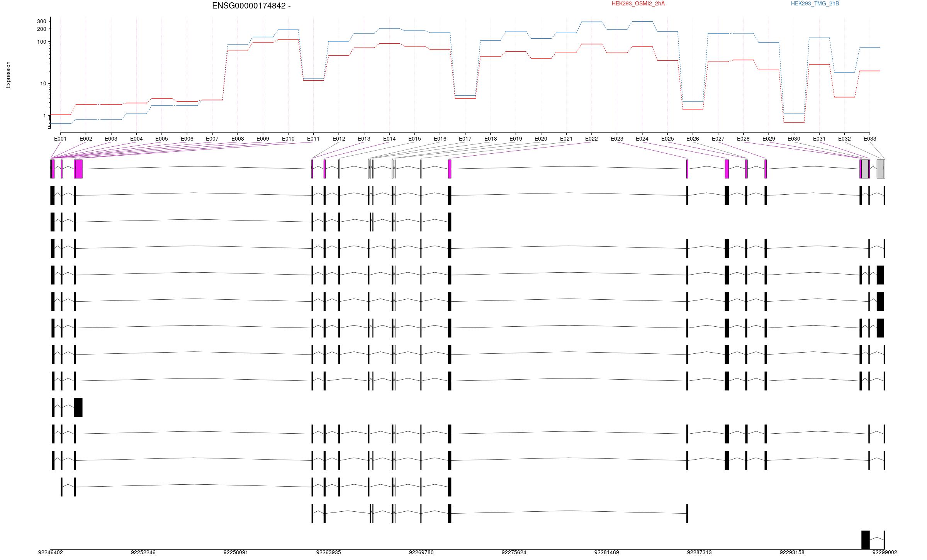Click exon label E033
The image size is (927, 560).
click(870, 139)
